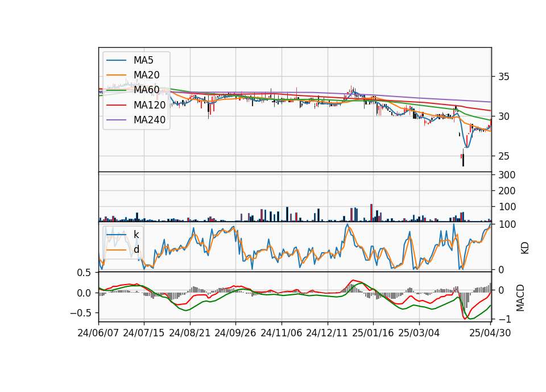
Task: Click the MA120 legend label
Action: [150, 105]
